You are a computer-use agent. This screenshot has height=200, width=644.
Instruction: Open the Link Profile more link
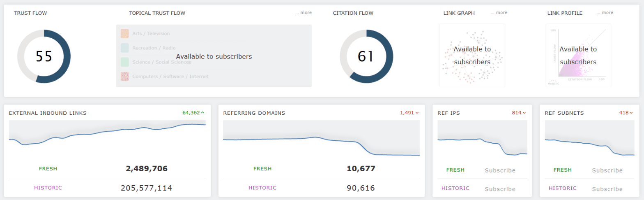(605, 13)
